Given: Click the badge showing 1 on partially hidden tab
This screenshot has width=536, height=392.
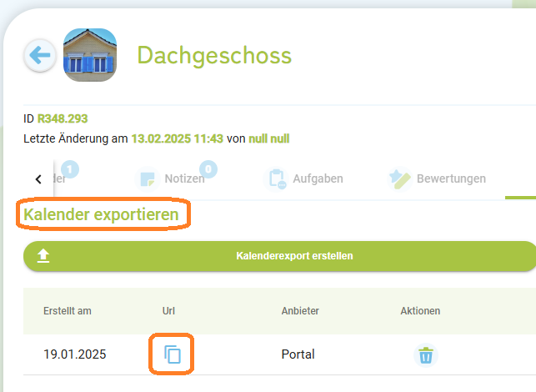Looking at the screenshot, I should tap(70, 169).
